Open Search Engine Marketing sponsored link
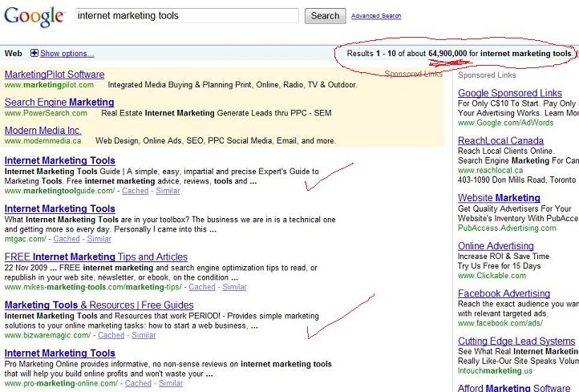This screenshot has height=392, width=579. [59, 103]
